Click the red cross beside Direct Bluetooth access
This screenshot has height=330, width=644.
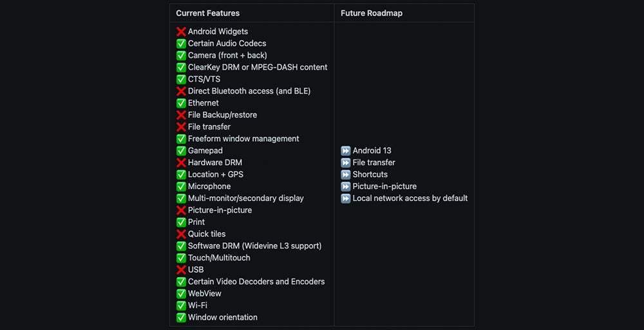pos(181,92)
